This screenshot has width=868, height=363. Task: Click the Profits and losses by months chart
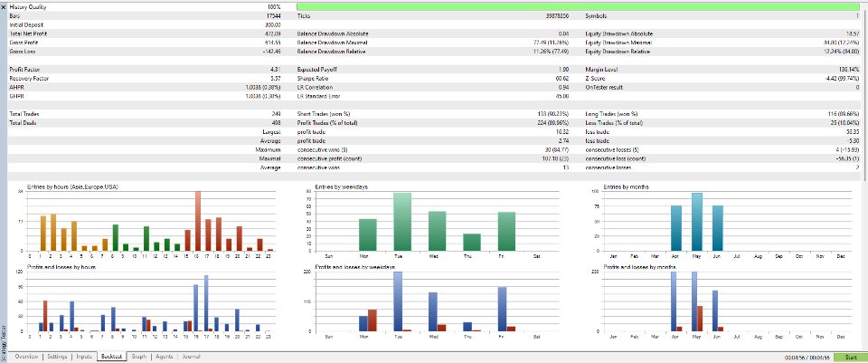coord(722,302)
